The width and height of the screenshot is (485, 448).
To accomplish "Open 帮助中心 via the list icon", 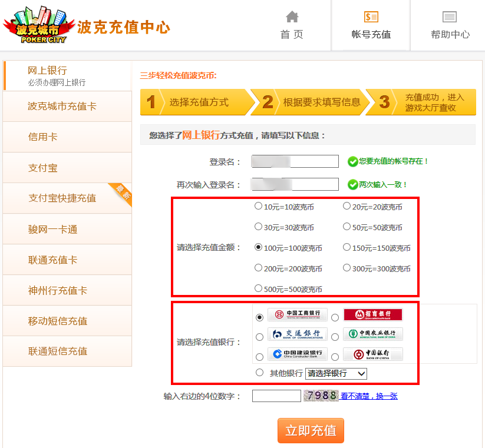I will (x=450, y=16).
